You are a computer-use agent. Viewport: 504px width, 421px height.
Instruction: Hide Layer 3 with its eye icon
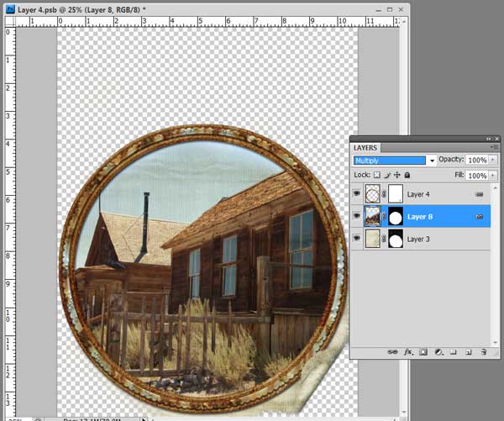pyautogui.click(x=357, y=239)
